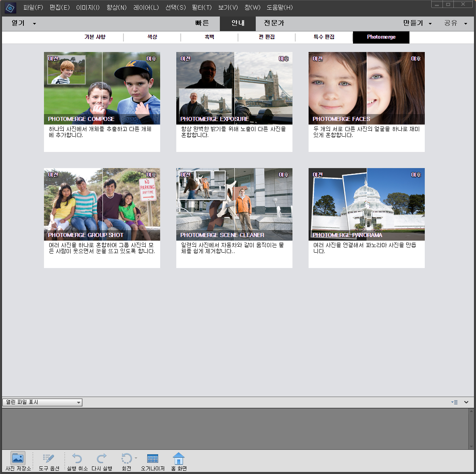Select the 펀 편집 category tab
This screenshot has height=474, width=476.
[267, 37]
